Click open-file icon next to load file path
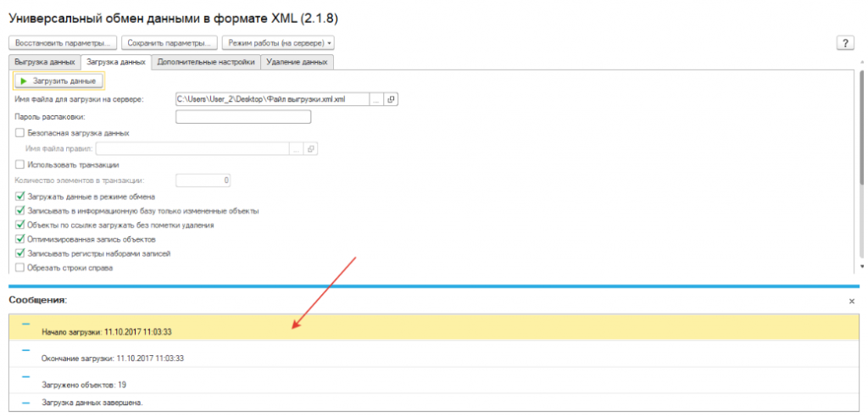This screenshot has width=868, height=417. (x=391, y=100)
